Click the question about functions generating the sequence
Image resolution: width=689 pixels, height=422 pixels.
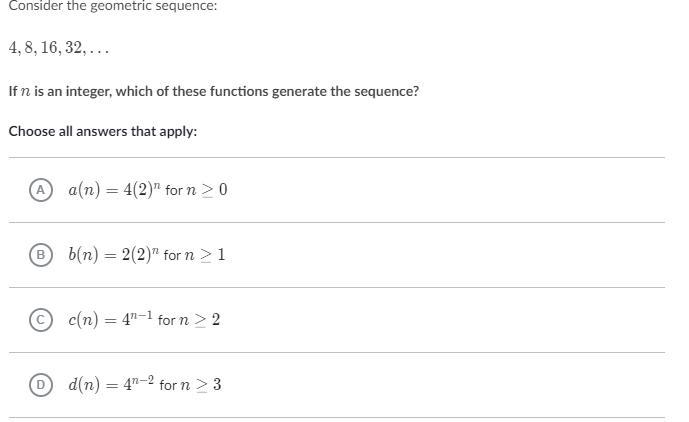point(213,91)
